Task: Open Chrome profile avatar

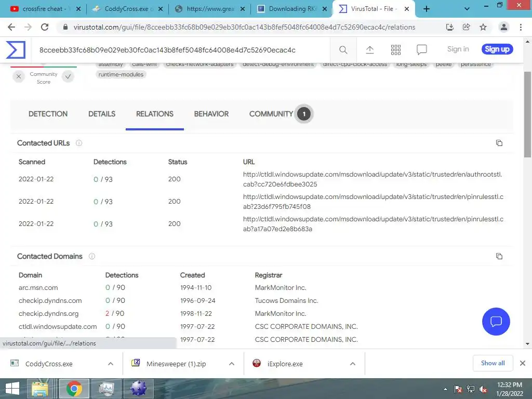Action: pos(503,27)
